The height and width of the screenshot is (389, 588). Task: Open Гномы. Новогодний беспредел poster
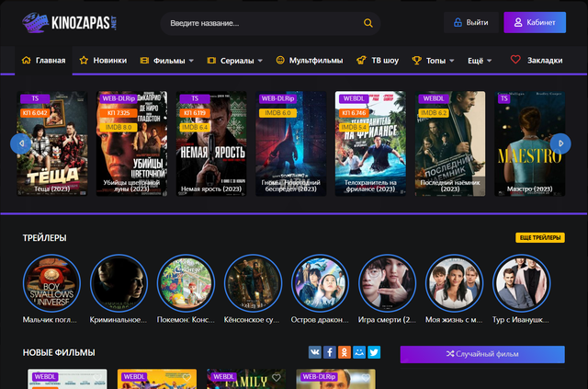click(x=291, y=143)
